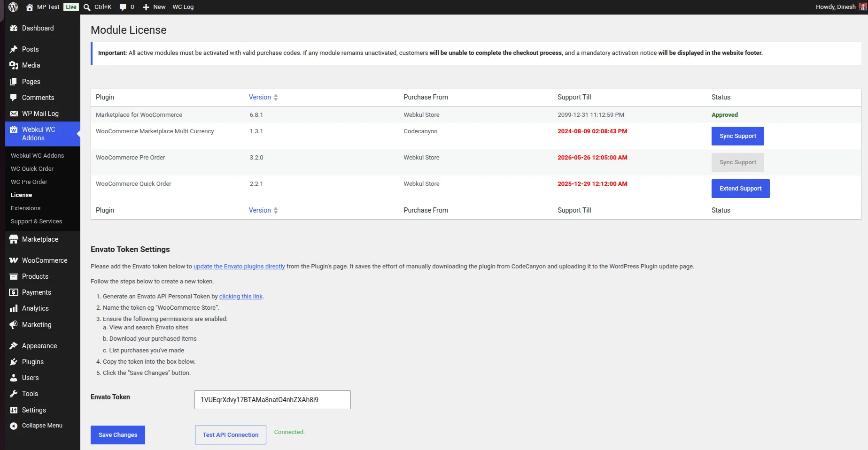Click the Save Changes button
This screenshot has width=868, height=450.
tap(118, 435)
